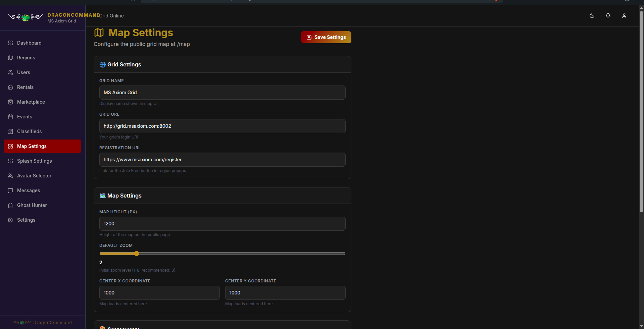Click the Map Settings page heading
644x329 pixels.
coord(141,33)
